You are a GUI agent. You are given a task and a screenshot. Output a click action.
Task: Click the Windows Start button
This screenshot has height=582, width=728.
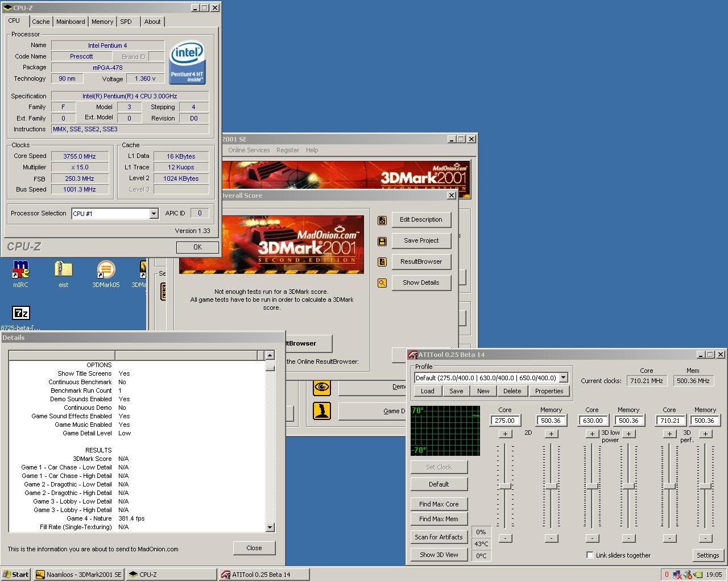coord(15,575)
